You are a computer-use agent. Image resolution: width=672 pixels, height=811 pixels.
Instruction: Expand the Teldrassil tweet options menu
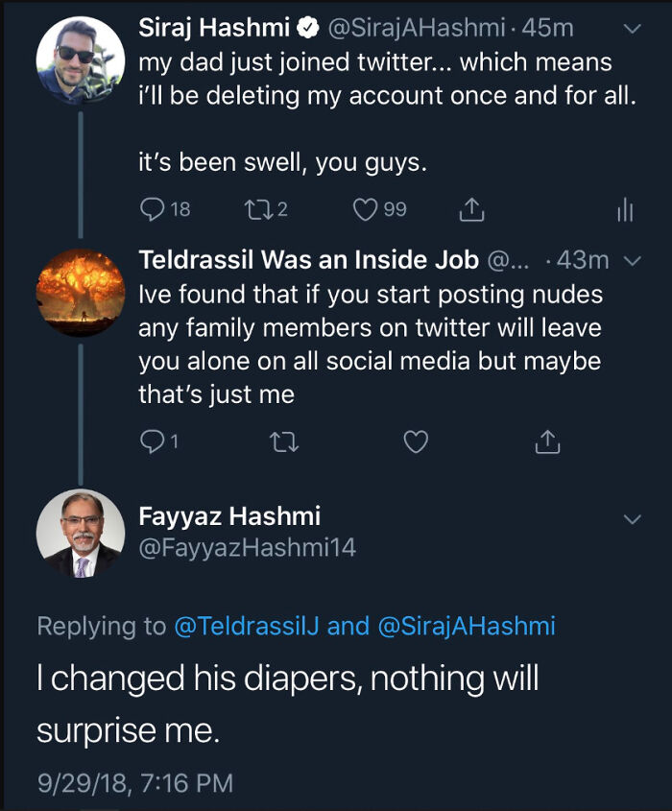632,260
